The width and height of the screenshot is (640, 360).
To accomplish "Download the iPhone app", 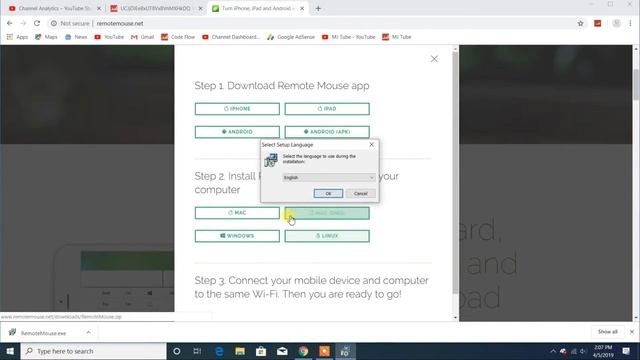I will pos(237,109).
